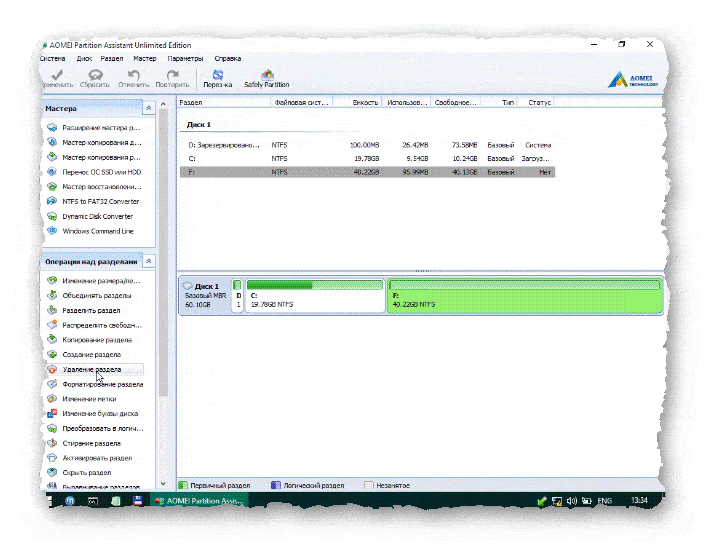The image size is (704, 544).
Task: Sort by the Использов... column header
Action: 407,102
